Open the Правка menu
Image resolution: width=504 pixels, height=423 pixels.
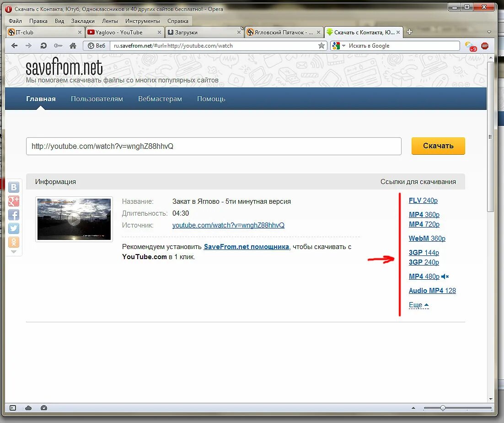pyautogui.click(x=38, y=21)
